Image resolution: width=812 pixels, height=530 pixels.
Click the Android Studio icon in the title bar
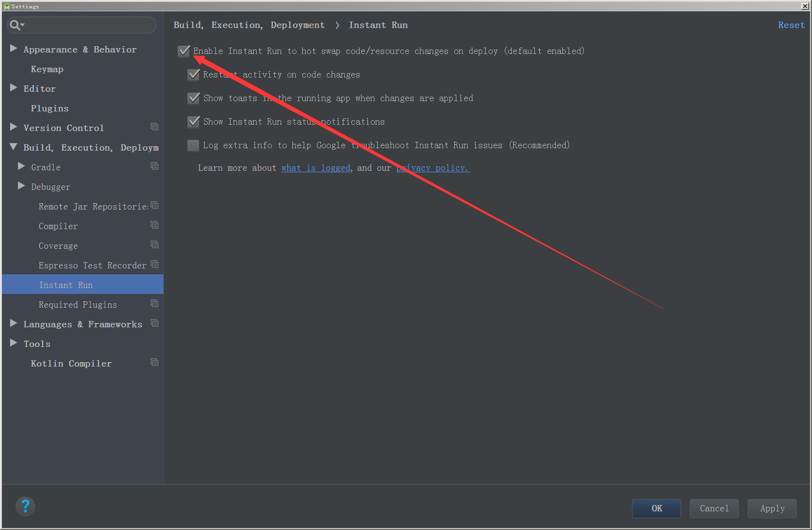pyautogui.click(x=6, y=6)
